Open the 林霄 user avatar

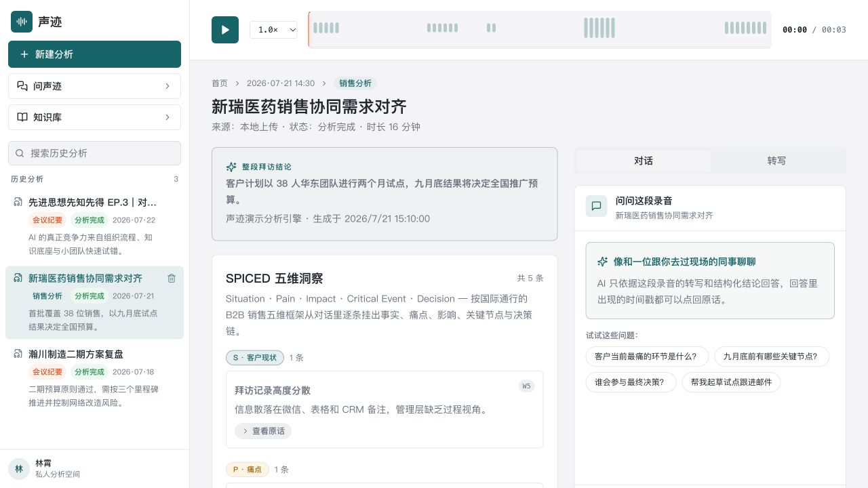point(19,468)
